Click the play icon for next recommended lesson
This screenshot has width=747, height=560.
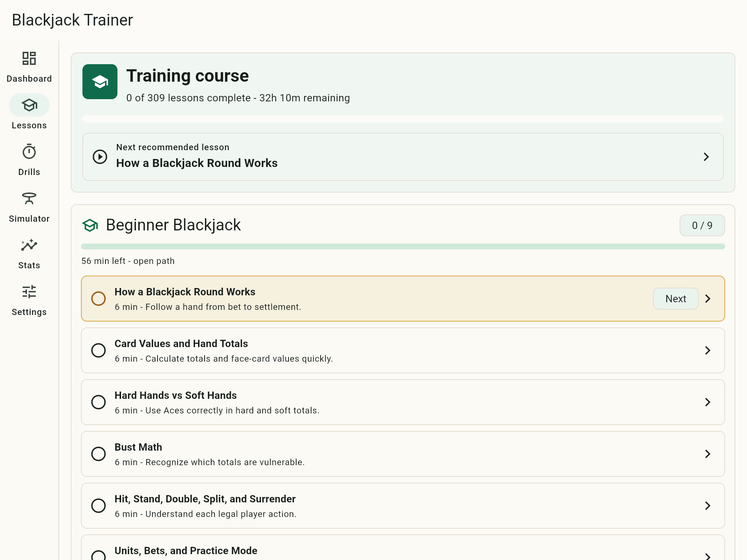coord(100,157)
